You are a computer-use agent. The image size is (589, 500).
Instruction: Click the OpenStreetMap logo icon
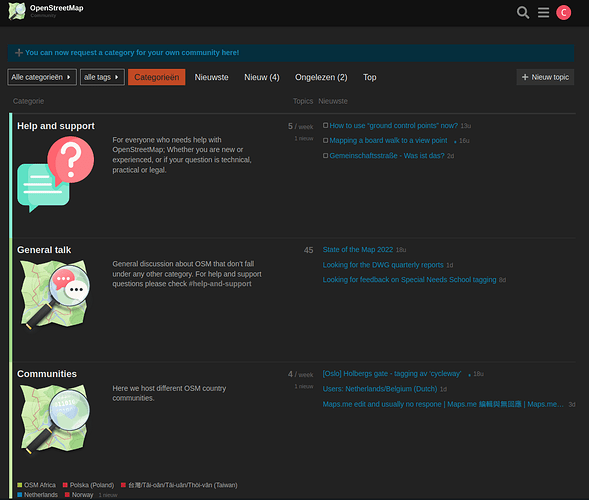17,11
